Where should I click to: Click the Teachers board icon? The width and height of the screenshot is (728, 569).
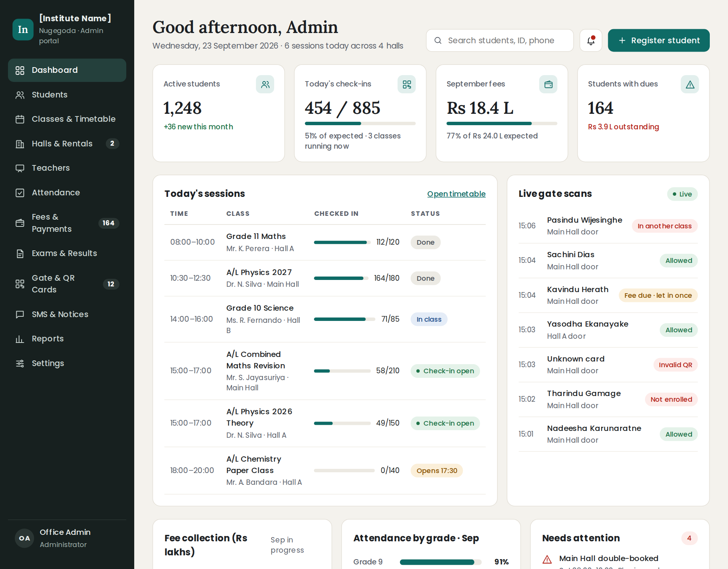pyautogui.click(x=20, y=168)
